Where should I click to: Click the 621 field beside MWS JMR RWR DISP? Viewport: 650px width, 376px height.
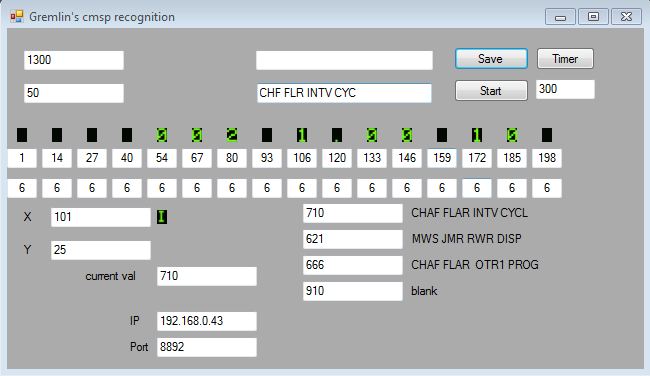(x=353, y=239)
